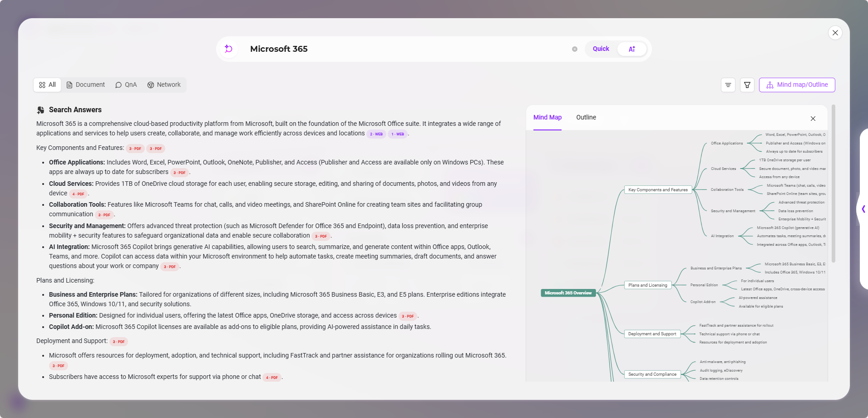Open PDF citation after Office Applications bullet
Image resolution: width=868 pixels, height=418 pixels.
coord(179,173)
